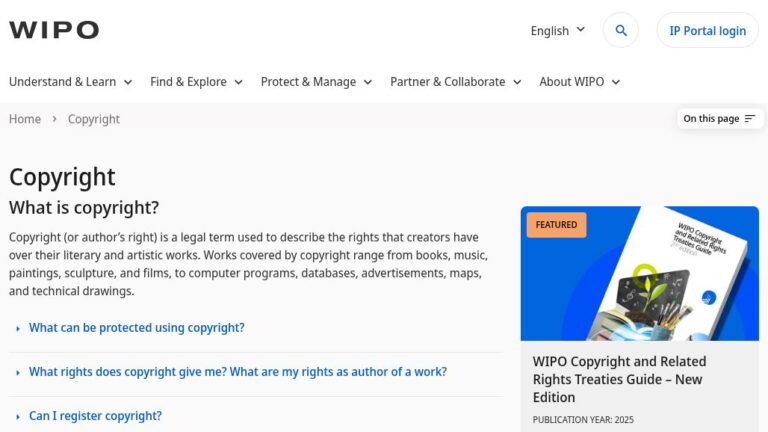Expand the Find & Explore menu

click(x=196, y=82)
